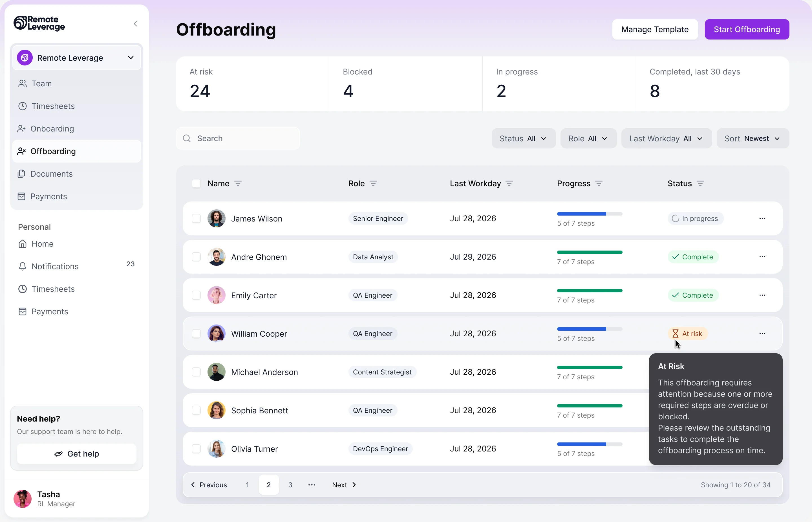The image size is (812, 522).
Task: Open Personal Timesheets below Notifications
Action: coord(76,289)
